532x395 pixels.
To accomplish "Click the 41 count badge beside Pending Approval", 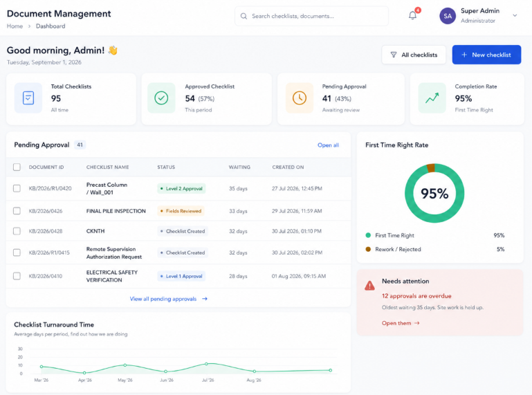I will pyautogui.click(x=80, y=145).
